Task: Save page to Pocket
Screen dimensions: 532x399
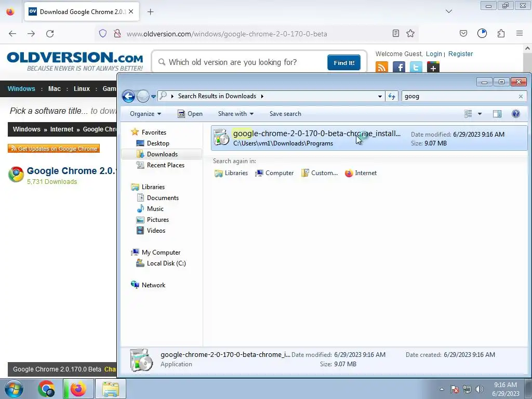Action: tap(463, 33)
